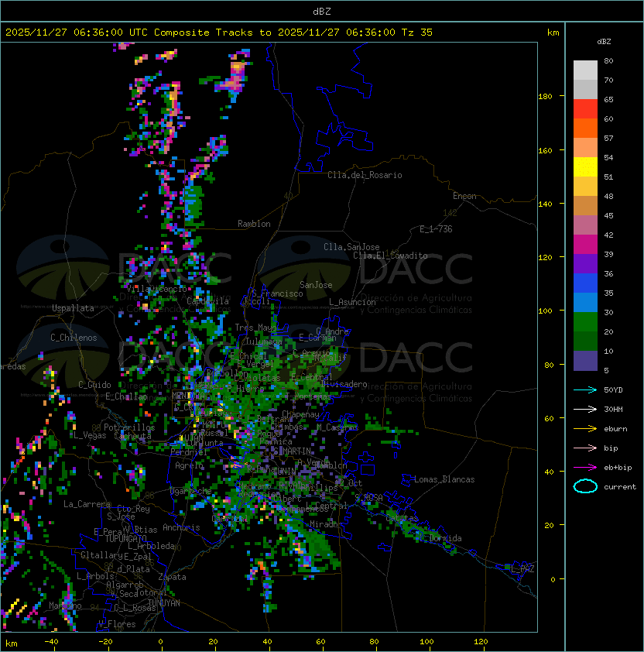Click the 'L_Vegas' map label
644x652 pixels.
(x=90, y=435)
